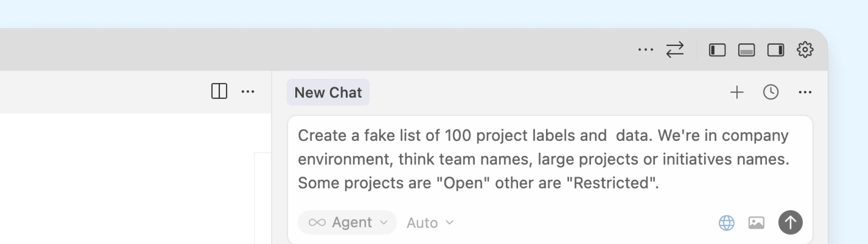The width and height of the screenshot is (868, 244).
Task: Open Settings with the gear icon
Action: (806, 50)
